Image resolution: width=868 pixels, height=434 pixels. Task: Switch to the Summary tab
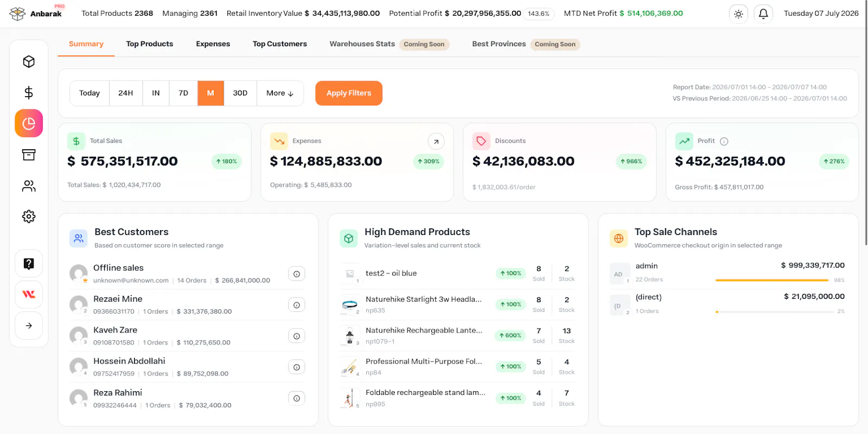tap(86, 44)
